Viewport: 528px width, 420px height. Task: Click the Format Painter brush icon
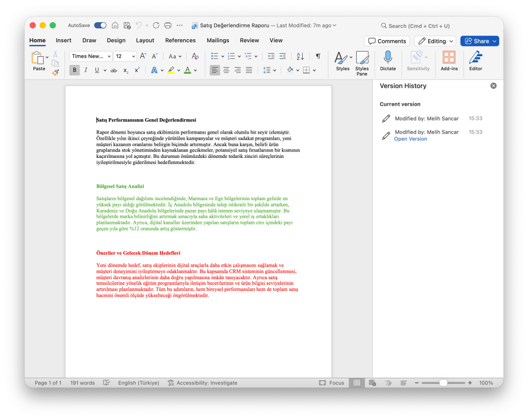(x=56, y=73)
